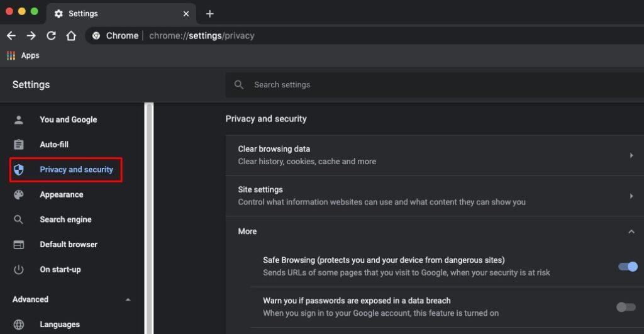
Task: Click the Clear browsing data row title
Action: click(x=274, y=148)
